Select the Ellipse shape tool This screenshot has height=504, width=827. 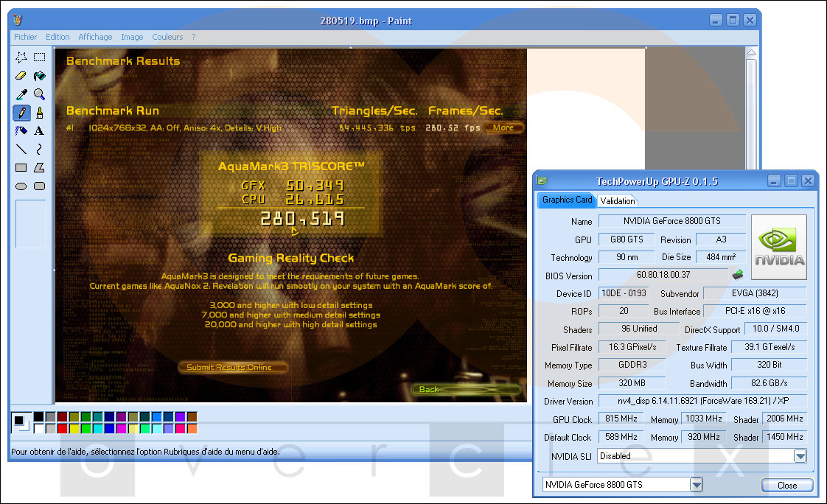(21, 186)
